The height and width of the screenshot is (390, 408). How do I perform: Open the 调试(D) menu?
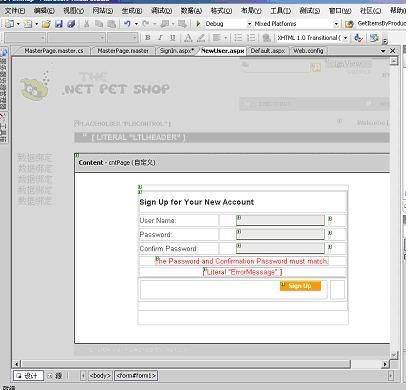(x=162, y=11)
